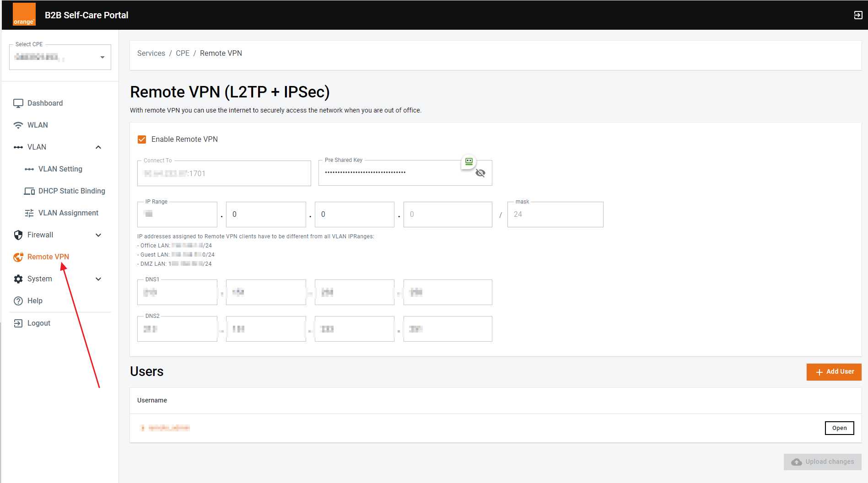
Task: Click the WLAN wifi icon
Action: coord(18,125)
